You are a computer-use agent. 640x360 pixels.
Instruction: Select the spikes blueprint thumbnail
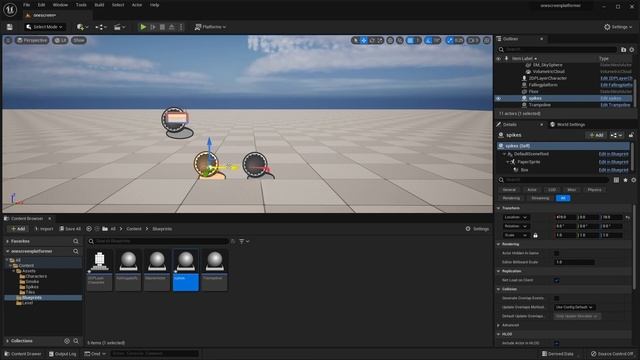[186, 270]
